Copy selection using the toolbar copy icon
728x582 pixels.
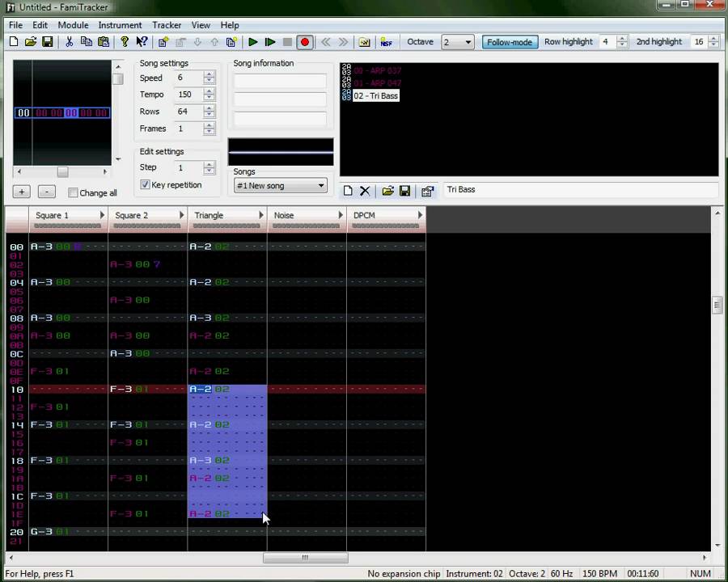click(x=87, y=42)
